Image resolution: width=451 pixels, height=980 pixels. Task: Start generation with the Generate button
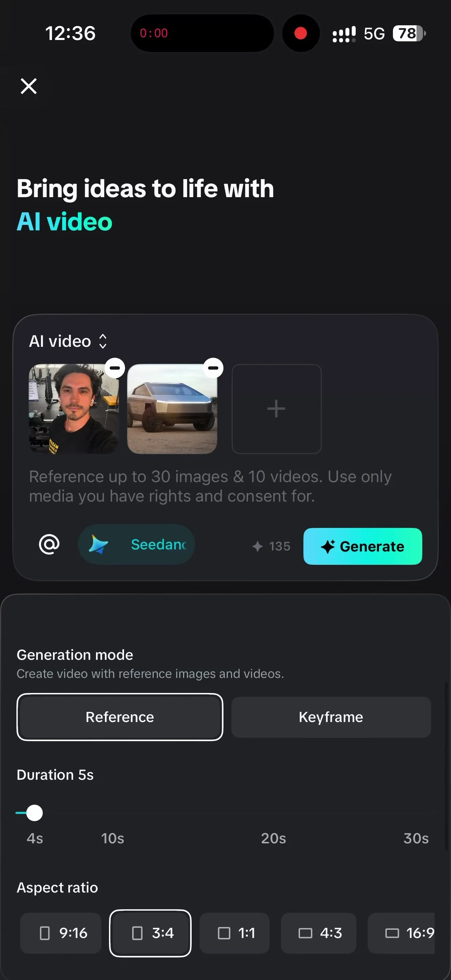point(363,546)
